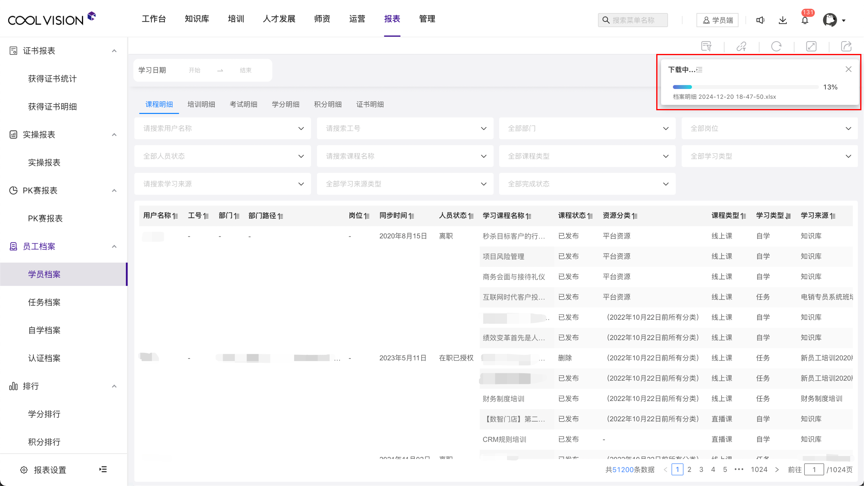Open the 全部人员状态 dropdown
This screenshot has height=486, width=868.
(x=222, y=156)
